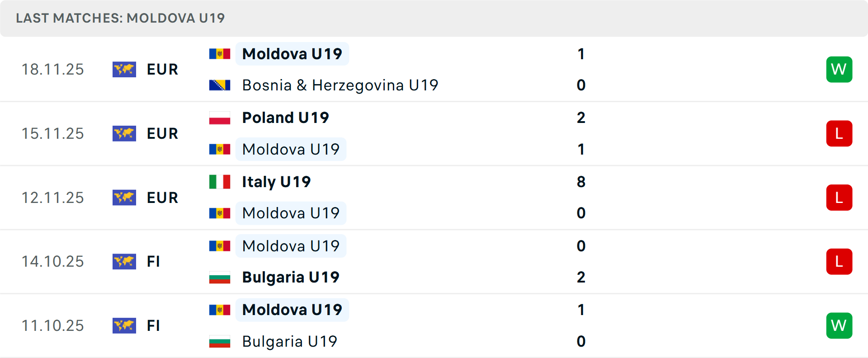The width and height of the screenshot is (868, 358).
Task: Open Moldova U19 team page from first match
Action: click(x=292, y=53)
